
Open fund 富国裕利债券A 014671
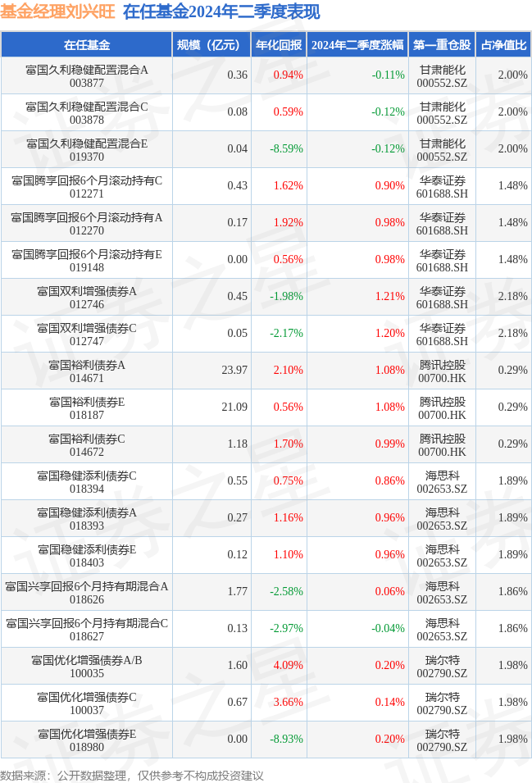pos(87,371)
